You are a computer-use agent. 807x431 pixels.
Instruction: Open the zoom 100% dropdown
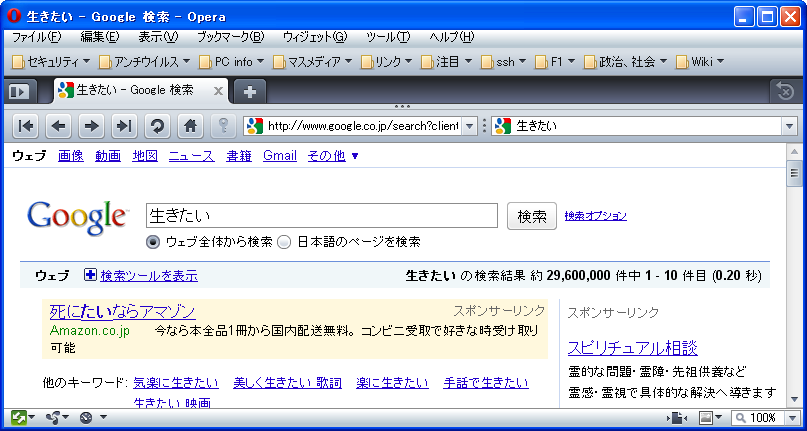click(x=791, y=417)
